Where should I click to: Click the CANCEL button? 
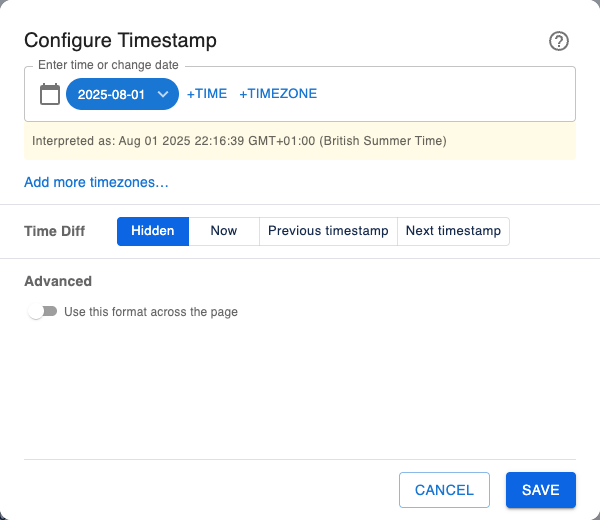point(444,490)
